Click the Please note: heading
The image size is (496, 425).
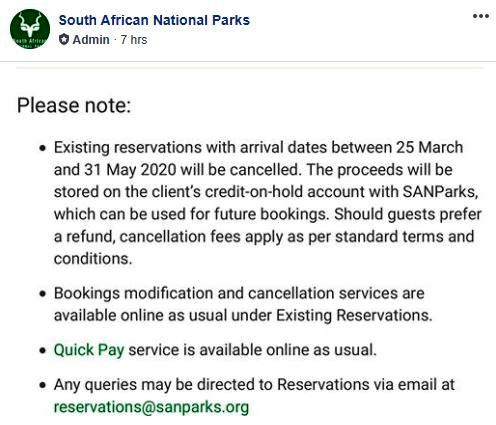pyautogui.click(x=74, y=105)
